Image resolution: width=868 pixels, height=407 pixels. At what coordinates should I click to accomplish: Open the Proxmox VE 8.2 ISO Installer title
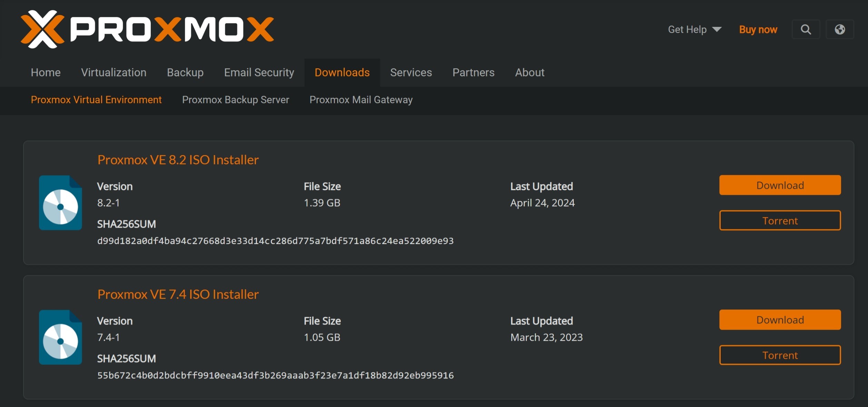[x=178, y=160]
